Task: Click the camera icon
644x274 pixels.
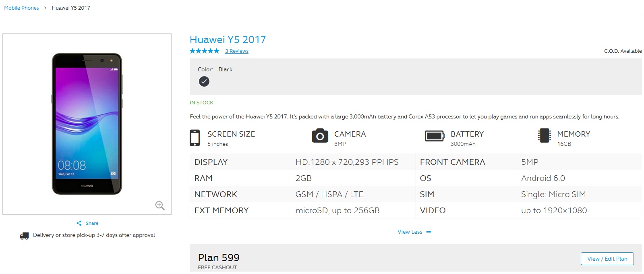Action: click(320, 136)
